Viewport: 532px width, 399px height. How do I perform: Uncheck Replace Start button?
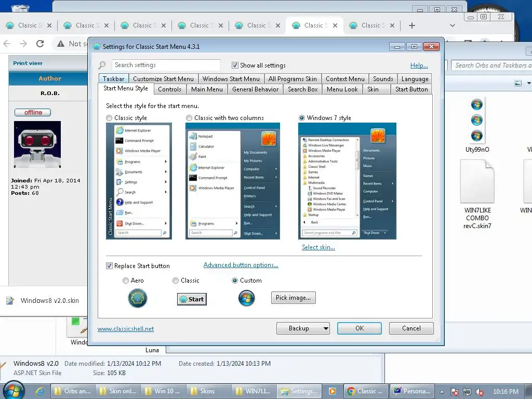tap(109, 265)
